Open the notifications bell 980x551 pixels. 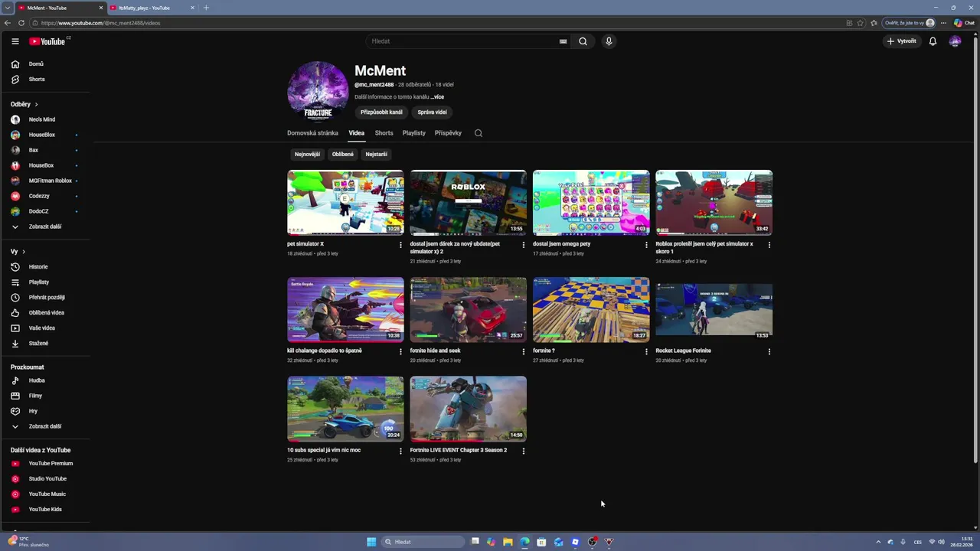933,41
